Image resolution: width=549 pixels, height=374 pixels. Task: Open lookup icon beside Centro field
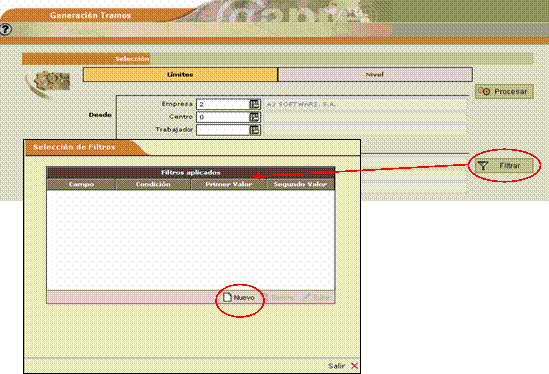(255, 117)
